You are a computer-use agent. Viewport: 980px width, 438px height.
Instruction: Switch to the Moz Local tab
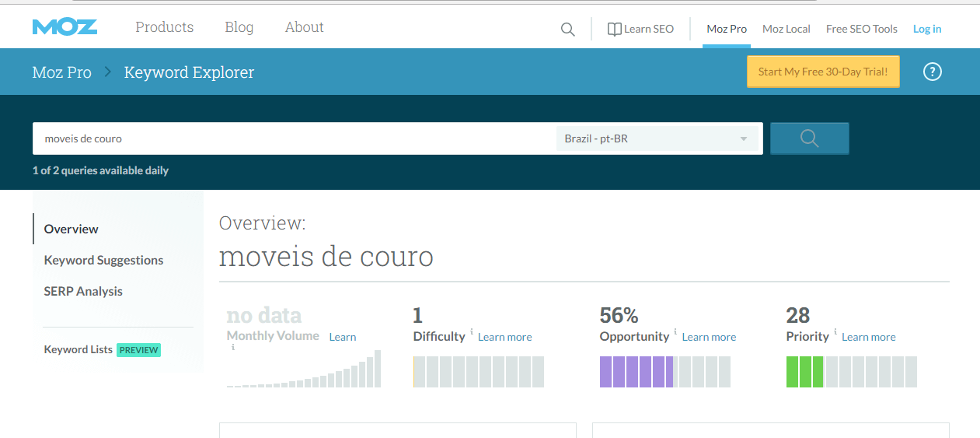(786, 29)
